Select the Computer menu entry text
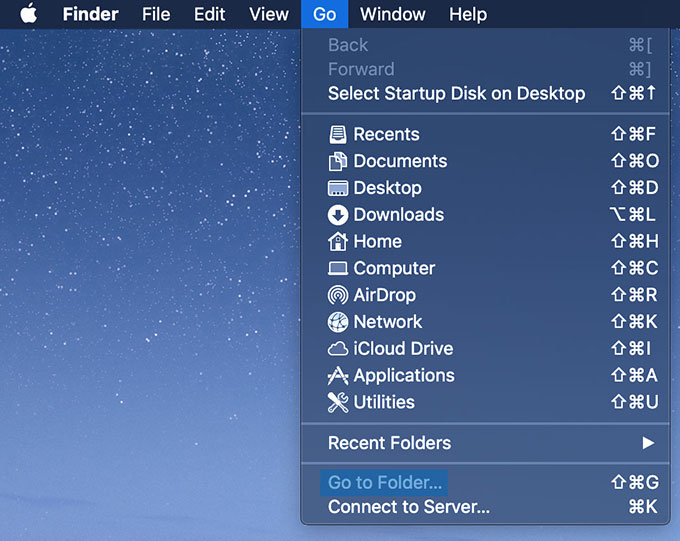This screenshot has height=541, width=680. pos(394,269)
